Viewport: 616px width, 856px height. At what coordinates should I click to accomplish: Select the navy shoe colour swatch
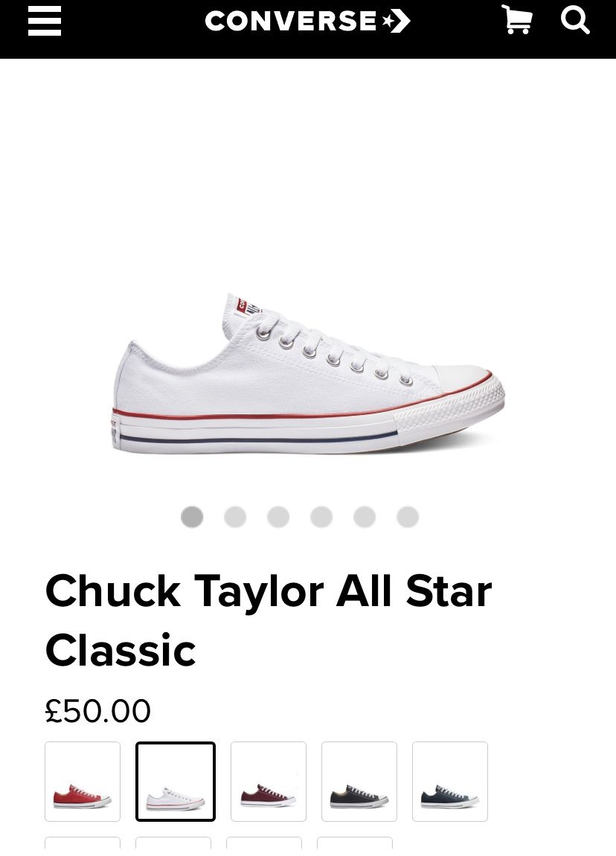(449, 781)
